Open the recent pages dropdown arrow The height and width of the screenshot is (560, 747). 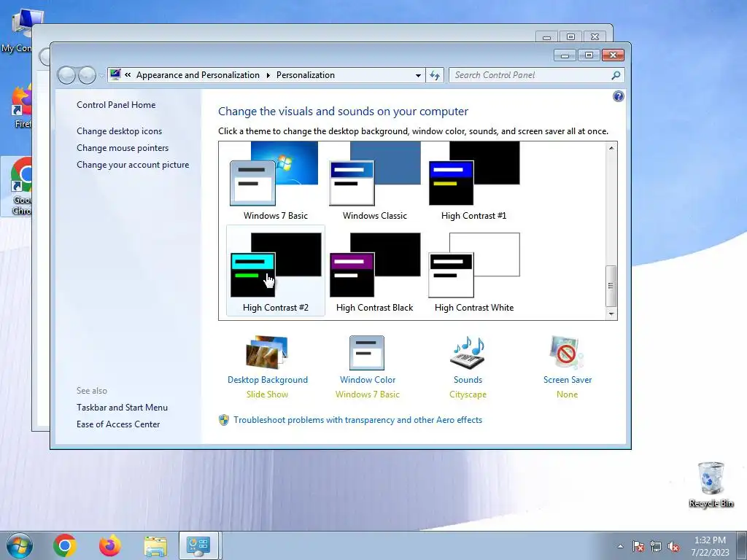[101, 76]
